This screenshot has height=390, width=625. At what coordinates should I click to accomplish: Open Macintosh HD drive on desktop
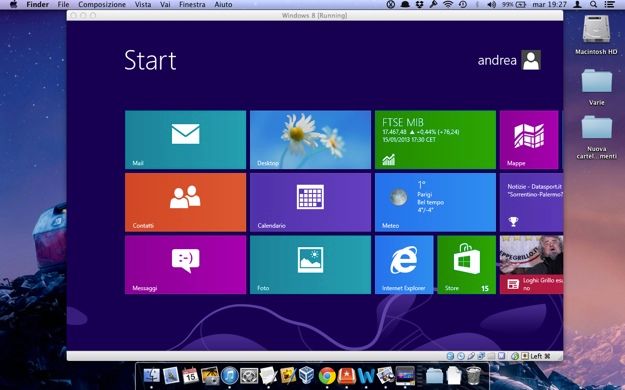click(596, 34)
